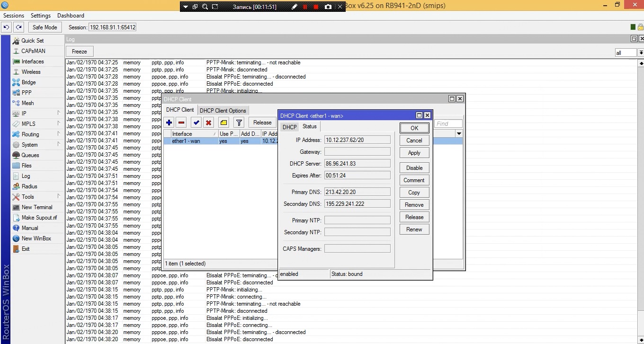This screenshot has height=344, width=644.
Task: Add a new DHCP client entry with the blue plus icon
Action: (169, 123)
